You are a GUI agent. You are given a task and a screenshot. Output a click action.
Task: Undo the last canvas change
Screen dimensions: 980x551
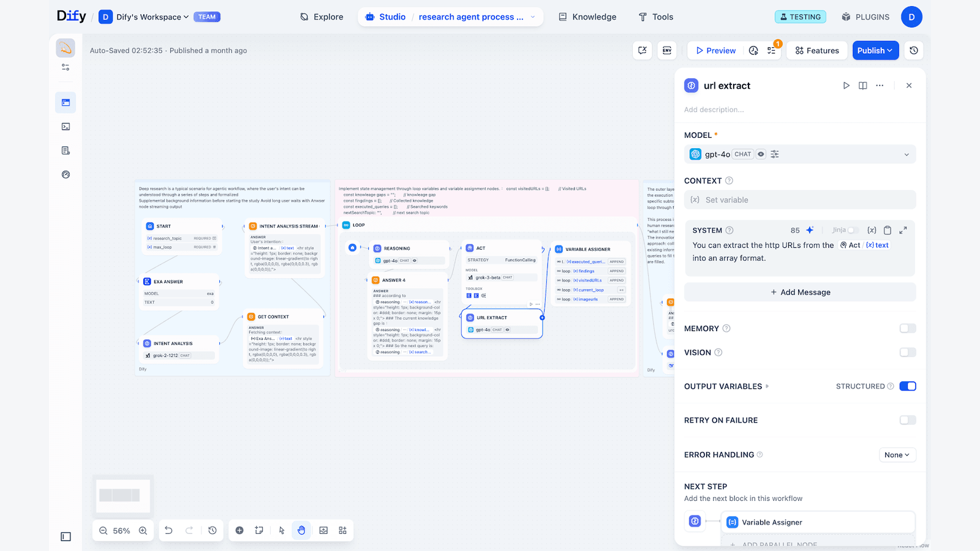click(168, 531)
